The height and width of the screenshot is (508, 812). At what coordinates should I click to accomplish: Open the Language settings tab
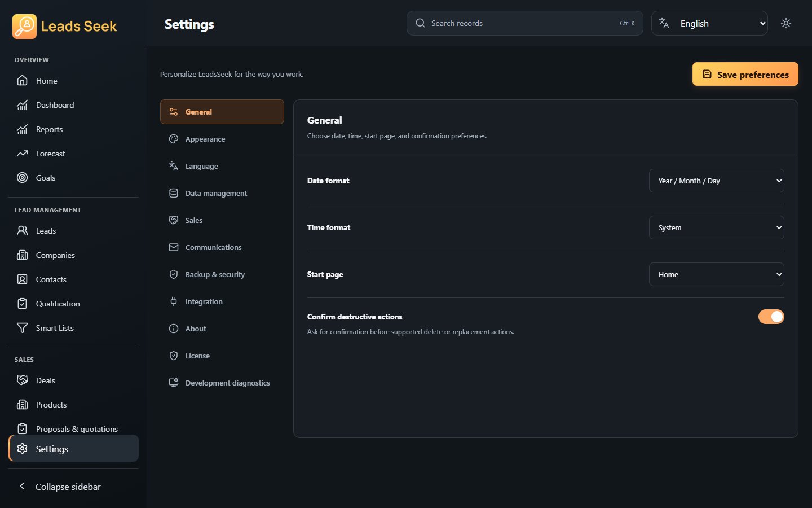click(222, 166)
